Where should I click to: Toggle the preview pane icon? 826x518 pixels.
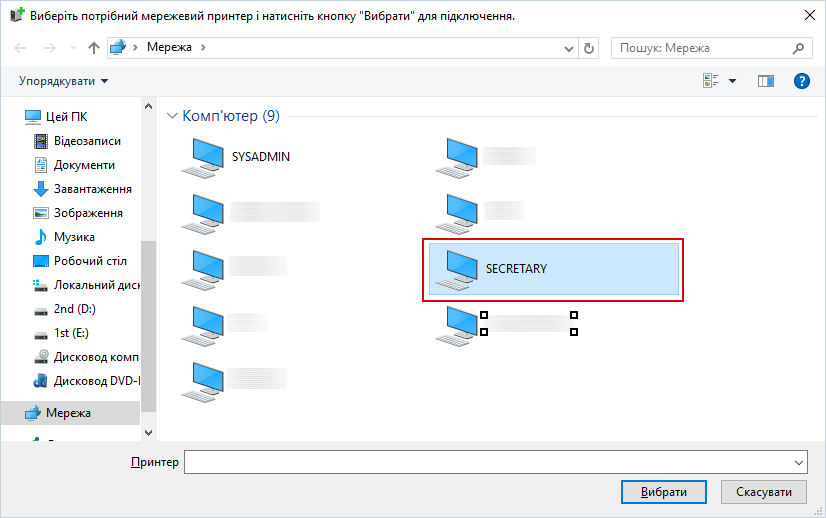[x=766, y=81]
